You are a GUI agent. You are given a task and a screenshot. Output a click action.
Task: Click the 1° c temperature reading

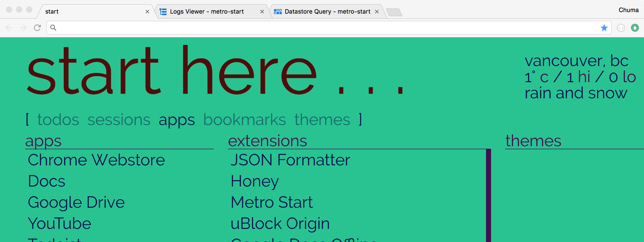coord(537,77)
